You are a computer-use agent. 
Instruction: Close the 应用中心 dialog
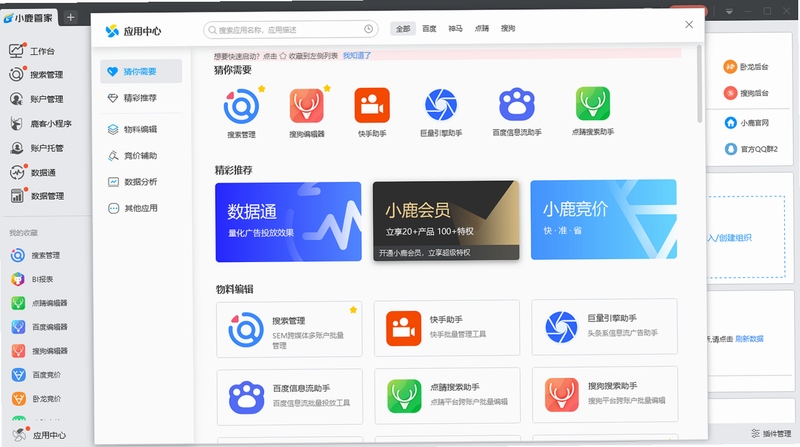(x=689, y=24)
